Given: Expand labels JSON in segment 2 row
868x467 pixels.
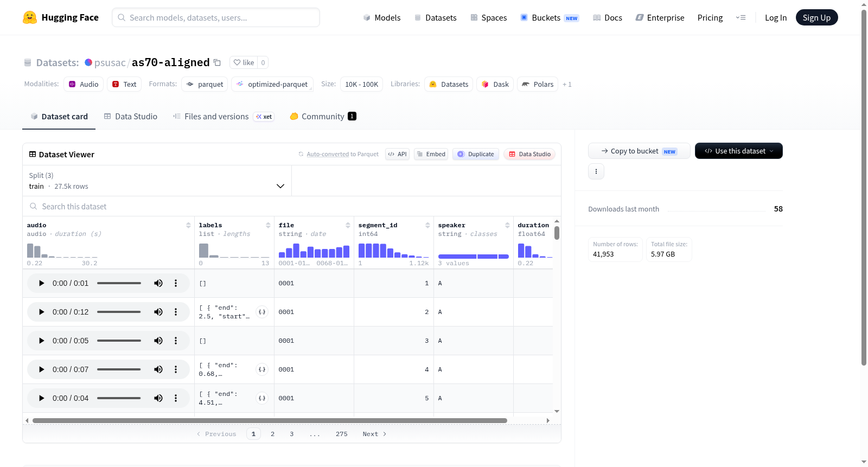Looking at the screenshot, I should pyautogui.click(x=262, y=312).
